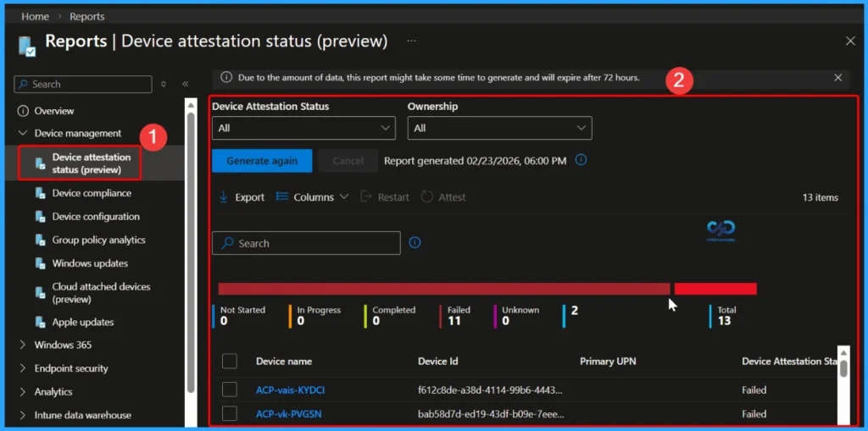Viewport: 868px width, 431px height.
Task: Toggle the select-all checkbox in table header
Action: click(x=229, y=362)
